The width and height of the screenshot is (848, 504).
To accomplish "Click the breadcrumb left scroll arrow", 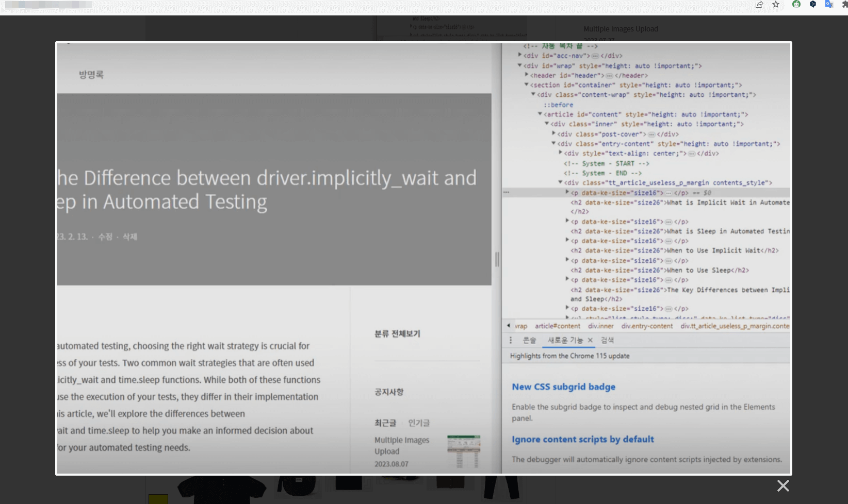I will pyautogui.click(x=509, y=326).
